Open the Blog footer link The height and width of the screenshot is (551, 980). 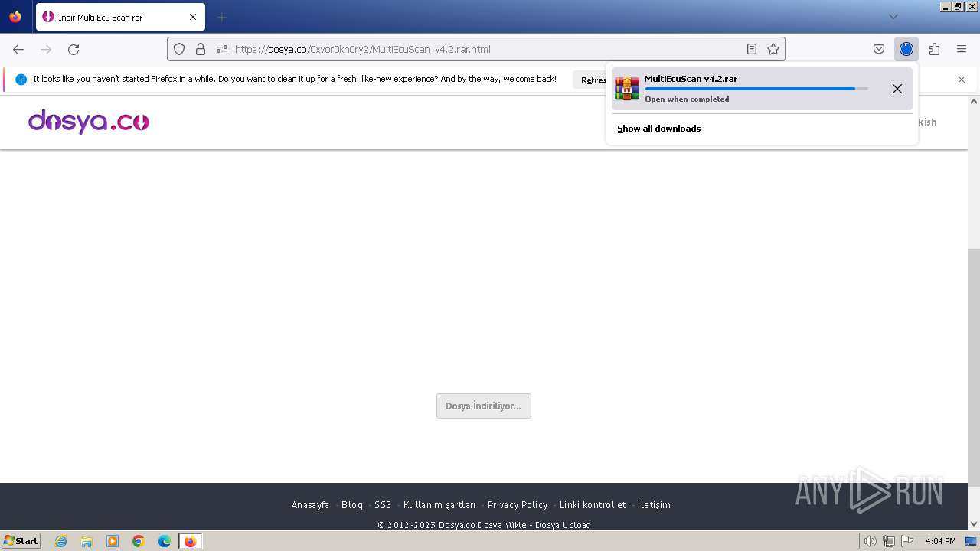pyautogui.click(x=352, y=504)
